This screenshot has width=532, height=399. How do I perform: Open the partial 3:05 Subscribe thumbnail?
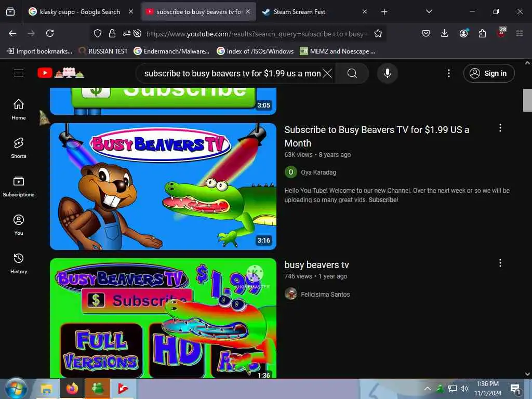163,101
